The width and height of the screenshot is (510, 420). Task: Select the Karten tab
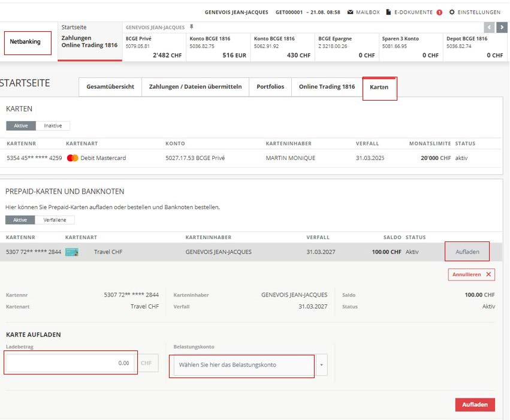tap(379, 87)
